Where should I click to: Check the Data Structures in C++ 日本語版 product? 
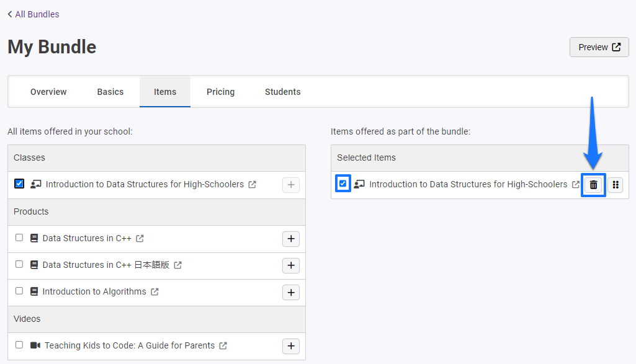19,264
